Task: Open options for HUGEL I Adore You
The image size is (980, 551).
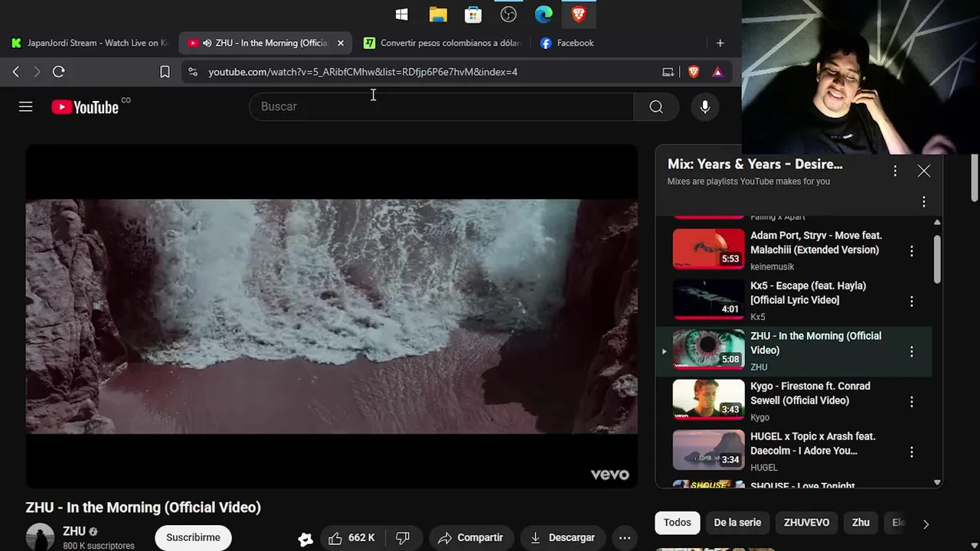Action: coord(912,452)
